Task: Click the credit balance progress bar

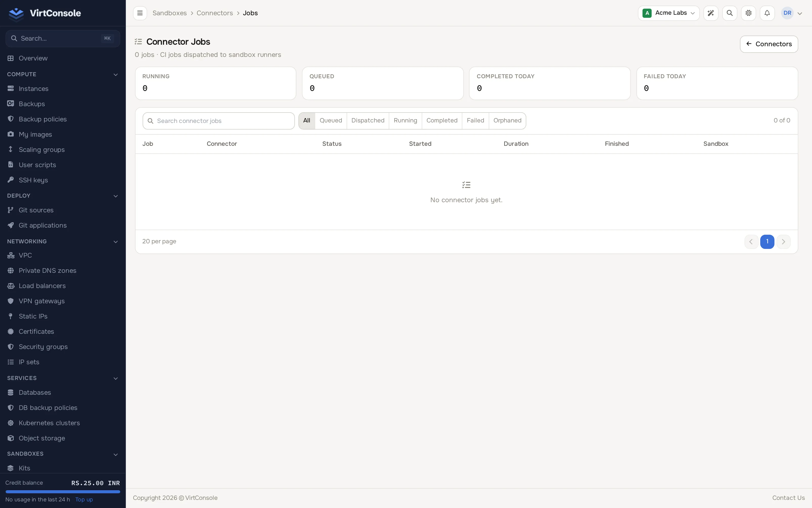Action: point(63,491)
